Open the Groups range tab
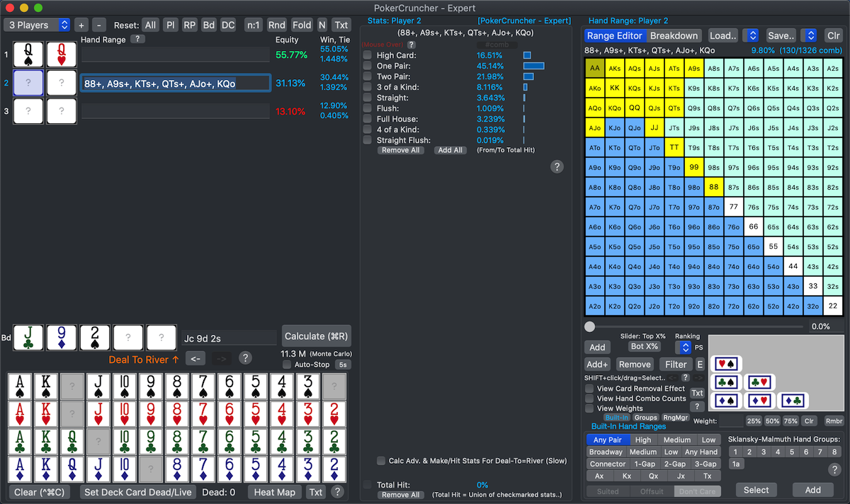The image size is (850, 504). pyautogui.click(x=645, y=418)
